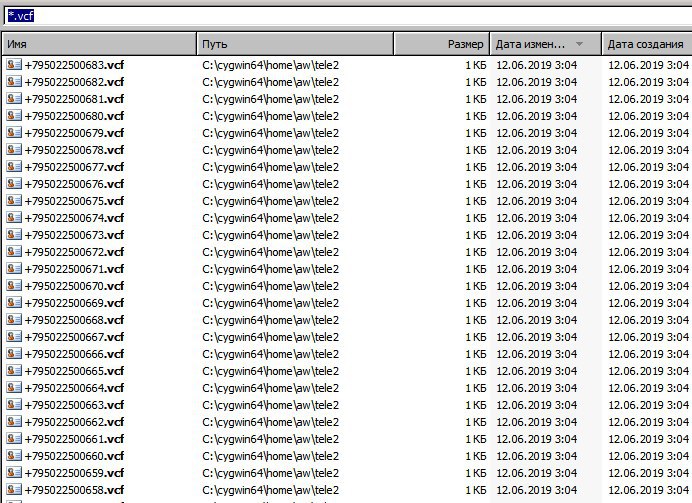The height and width of the screenshot is (503, 692).
Task: Select file name +795022500683.vcf
Action: click(74, 65)
